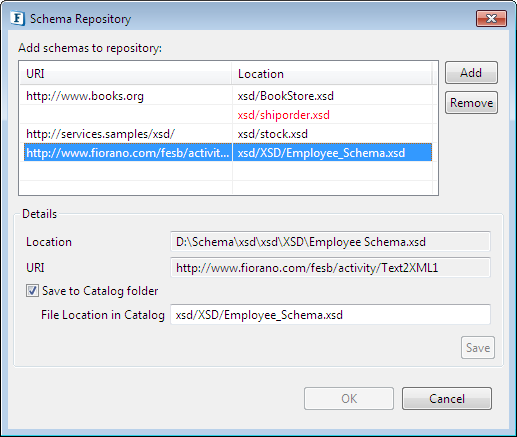Image resolution: width=517 pixels, height=437 pixels.
Task: Select the red xsd/shiporder.xsd entry
Action: (x=283, y=115)
